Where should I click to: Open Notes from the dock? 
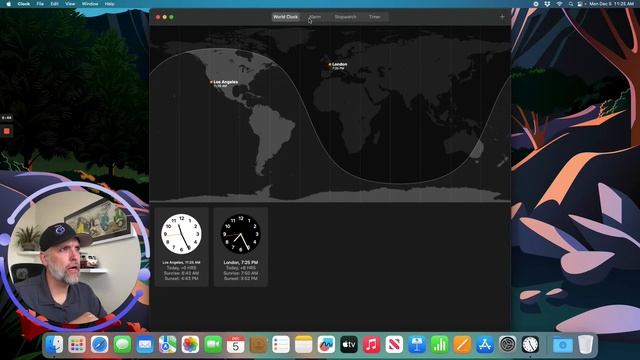tap(303, 345)
